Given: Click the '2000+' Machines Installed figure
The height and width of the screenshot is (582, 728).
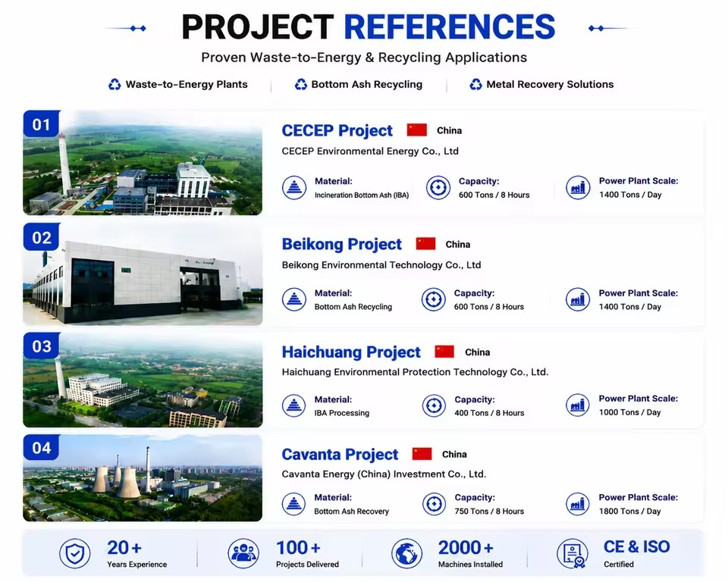Looking at the screenshot, I should [466, 548].
